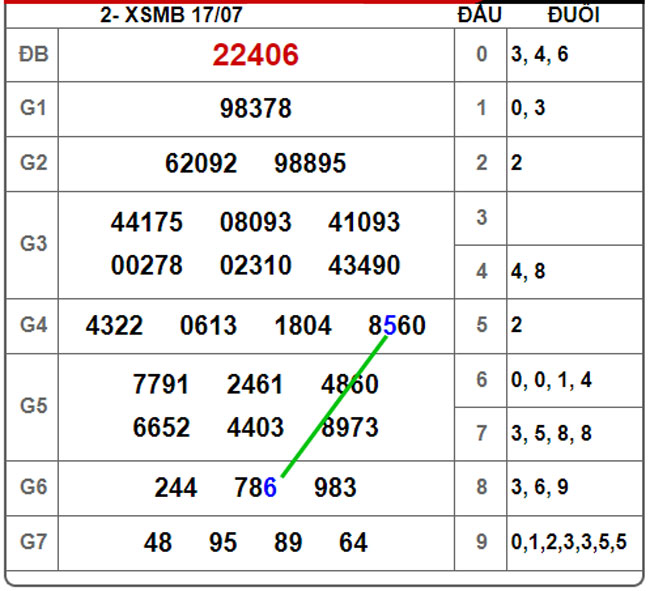Click the special prize number 22406
650x591 pixels.
coord(255,55)
